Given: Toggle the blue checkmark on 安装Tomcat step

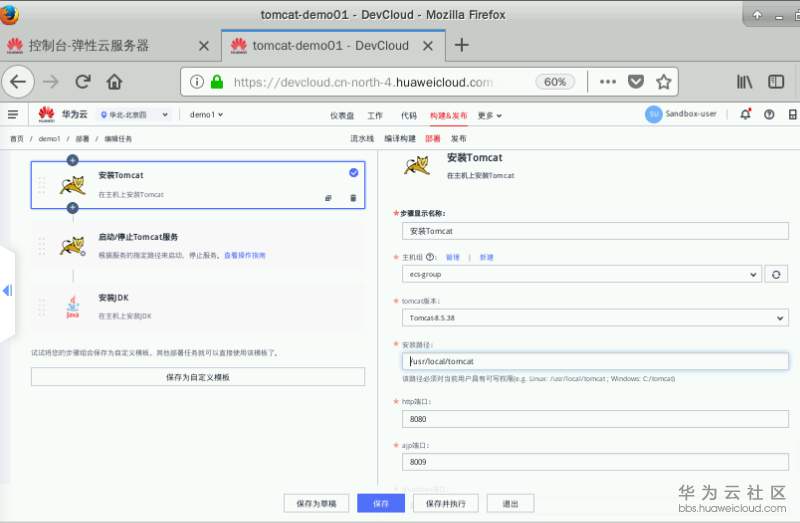Looking at the screenshot, I should coord(354,173).
